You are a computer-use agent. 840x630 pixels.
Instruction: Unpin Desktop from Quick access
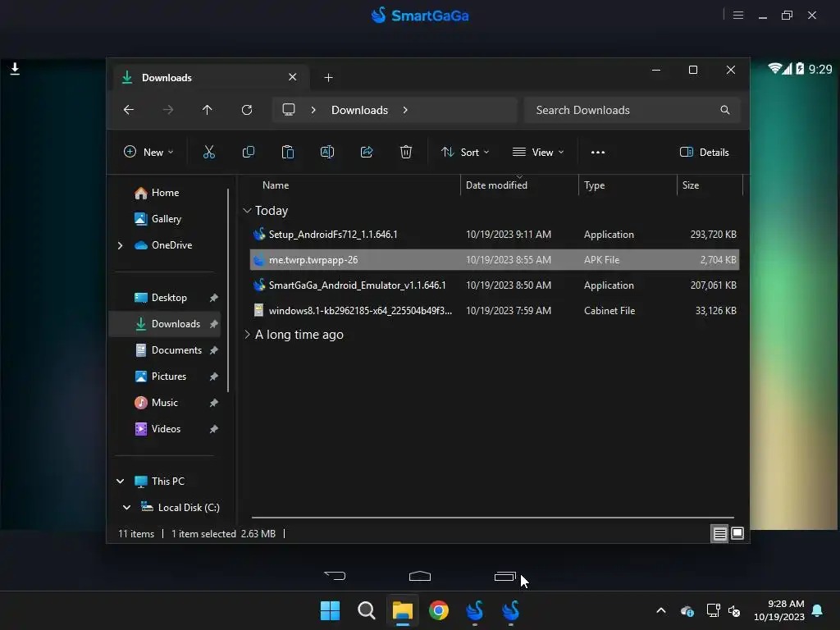214,298
